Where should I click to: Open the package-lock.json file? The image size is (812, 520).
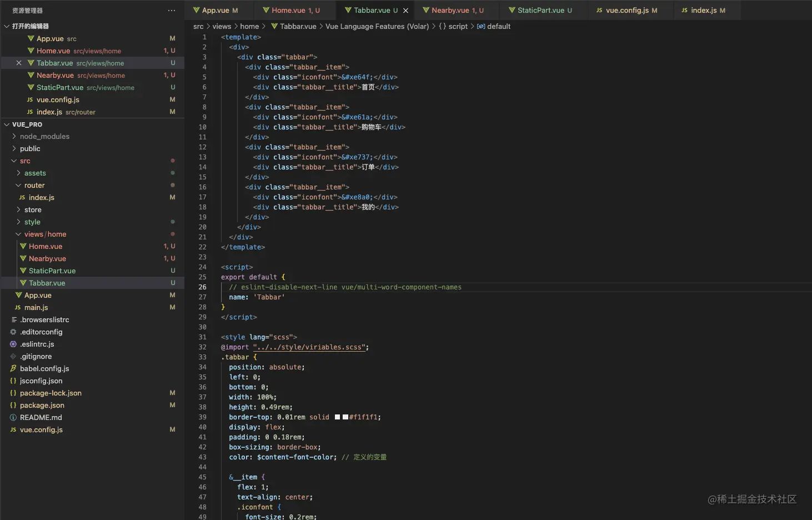pos(92,393)
